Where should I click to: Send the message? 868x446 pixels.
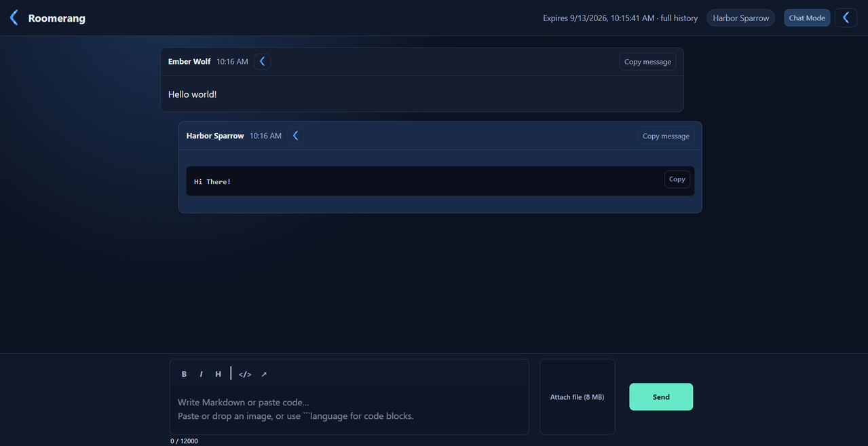[661, 397]
